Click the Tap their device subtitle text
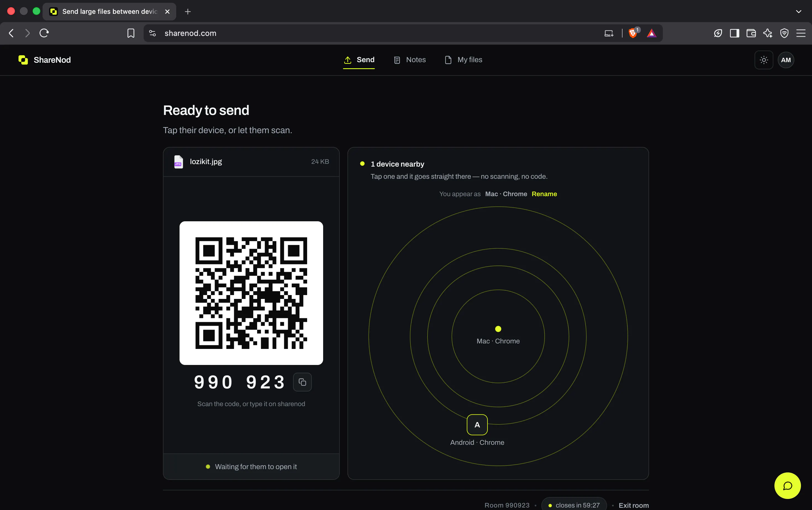812x510 pixels. [228, 130]
